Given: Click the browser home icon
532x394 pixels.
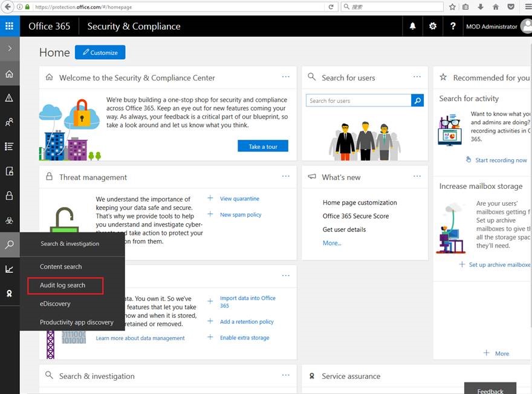Looking at the screenshot, I should click(496, 7).
